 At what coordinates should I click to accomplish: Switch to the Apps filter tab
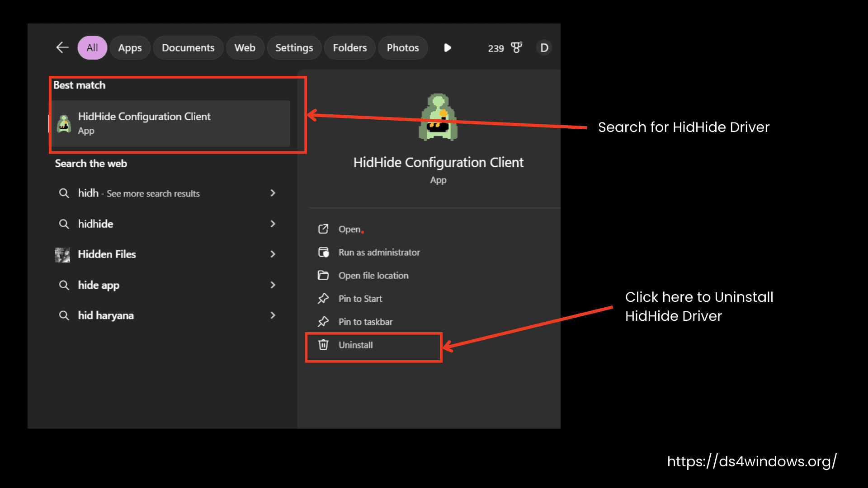pyautogui.click(x=130, y=48)
